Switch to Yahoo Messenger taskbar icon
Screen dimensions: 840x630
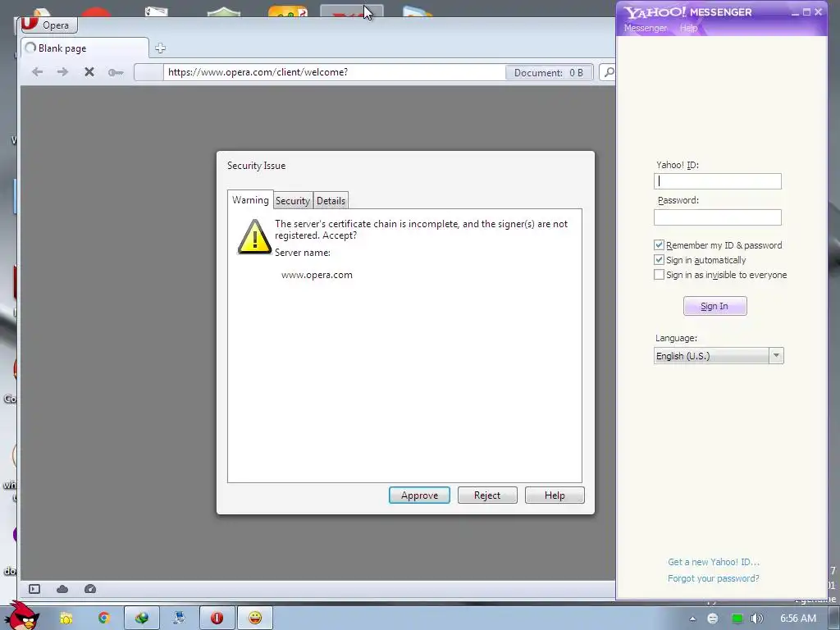pos(255,619)
